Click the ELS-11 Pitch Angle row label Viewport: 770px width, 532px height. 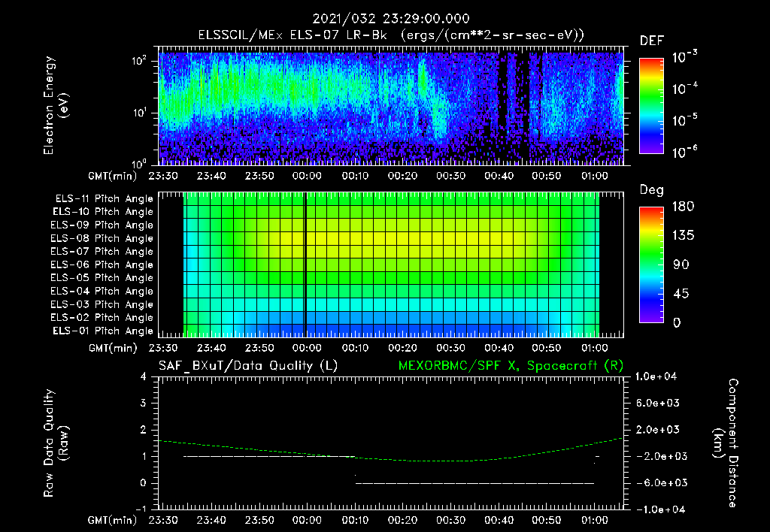[104, 199]
